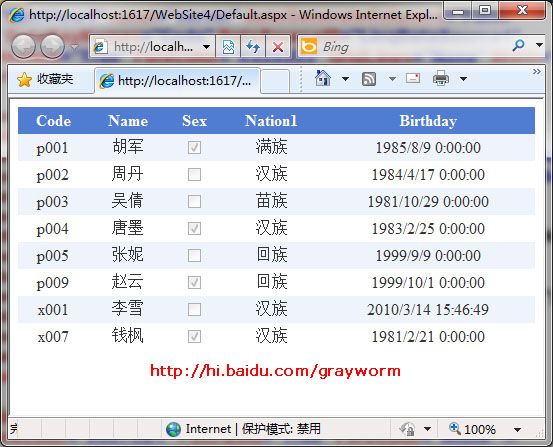
Task: Click the cell containing p001
Action: 53,147
